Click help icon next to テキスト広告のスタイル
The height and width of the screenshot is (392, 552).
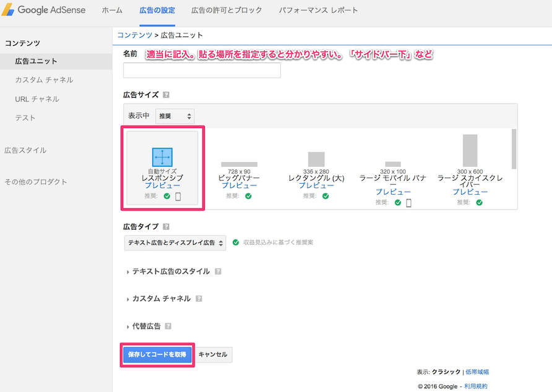coord(218,271)
